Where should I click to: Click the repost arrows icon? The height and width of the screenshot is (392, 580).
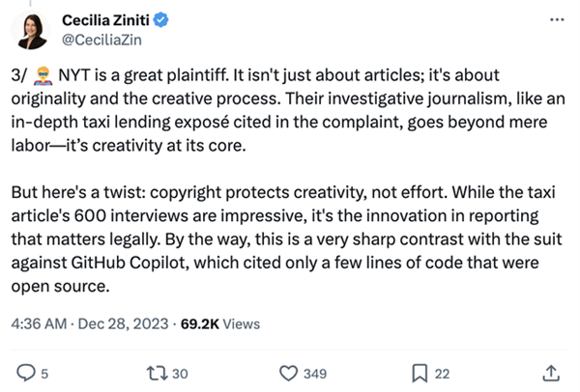tap(158, 373)
